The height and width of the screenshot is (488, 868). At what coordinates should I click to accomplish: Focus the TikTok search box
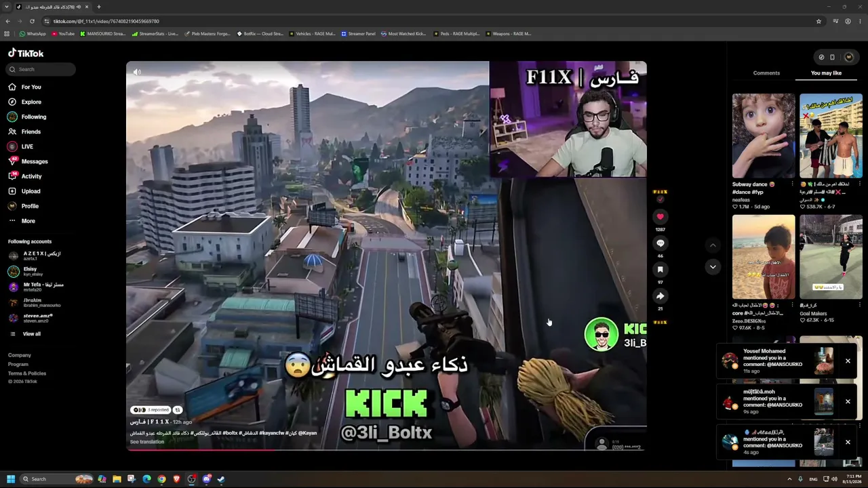[x=41, y=69]
